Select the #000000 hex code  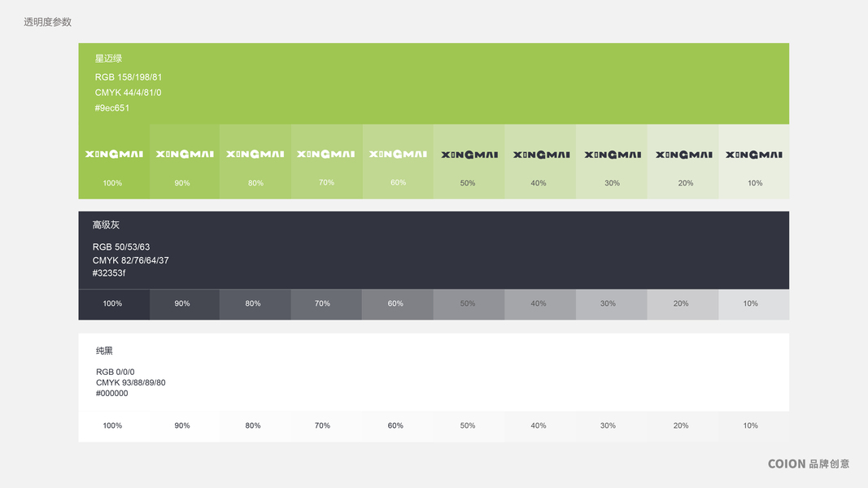pos(111,393)
